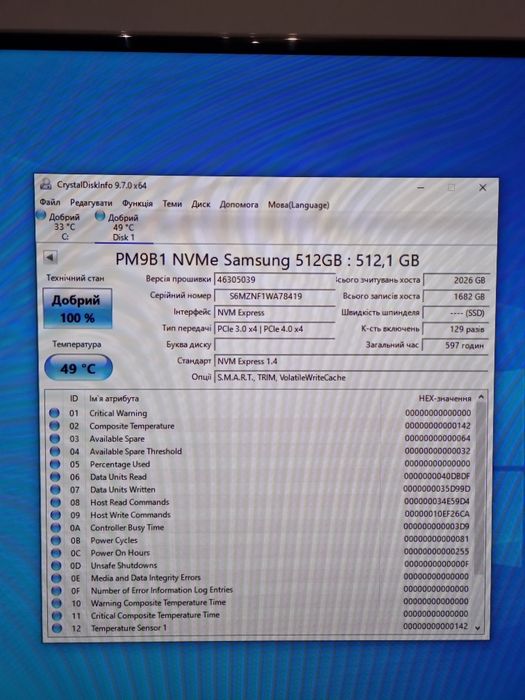
Task: Click the empty drive letter field
Action: tap(275, 345)
